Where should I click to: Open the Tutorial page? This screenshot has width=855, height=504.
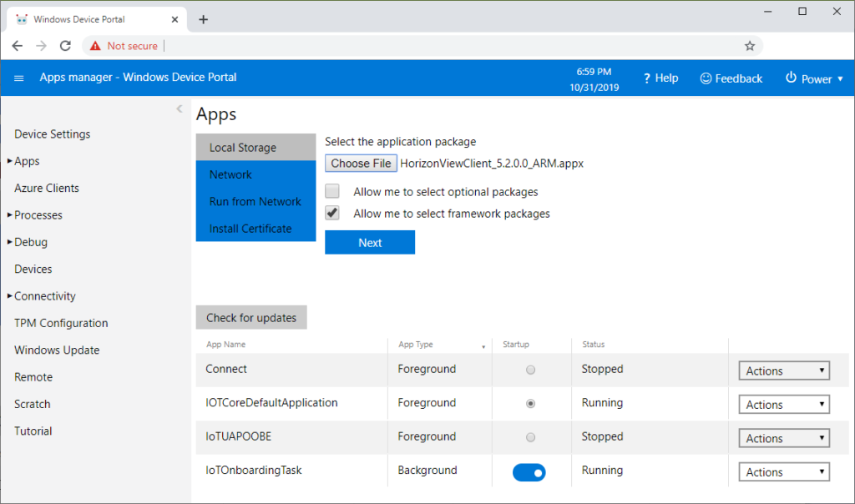tap(33, 431)
